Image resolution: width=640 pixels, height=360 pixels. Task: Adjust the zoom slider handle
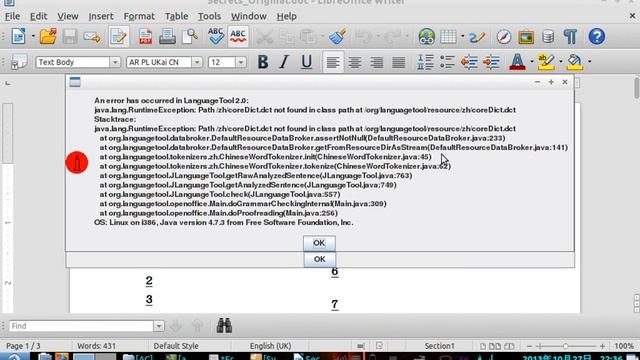[565, 346]
